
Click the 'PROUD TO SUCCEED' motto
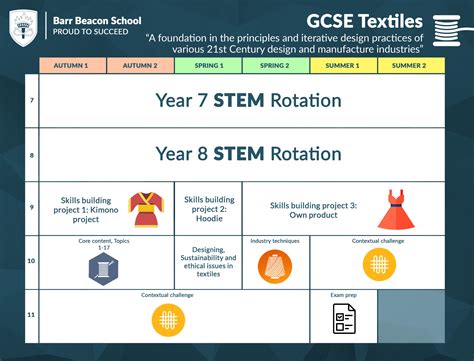90,32
